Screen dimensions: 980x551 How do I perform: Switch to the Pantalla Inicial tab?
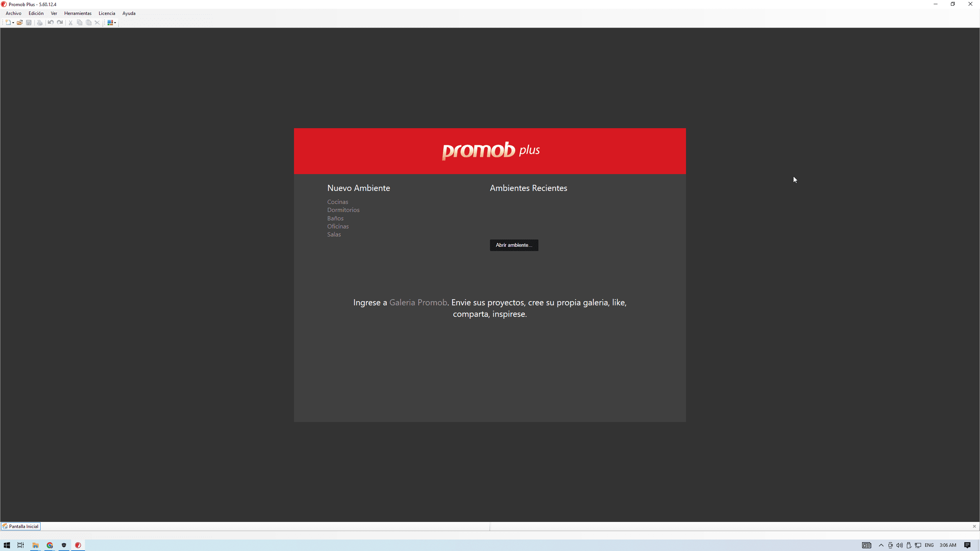pyautogui.click(x=21, y=526)
